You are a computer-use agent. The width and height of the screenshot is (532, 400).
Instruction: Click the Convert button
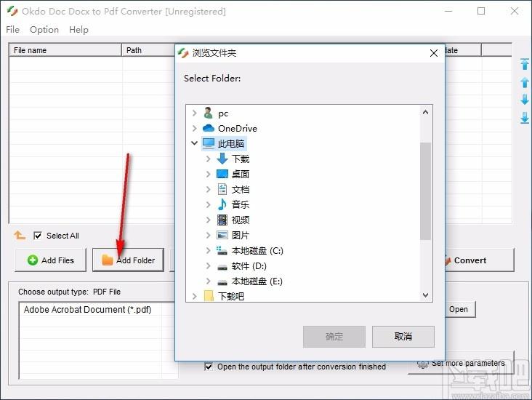click(479, 260)
